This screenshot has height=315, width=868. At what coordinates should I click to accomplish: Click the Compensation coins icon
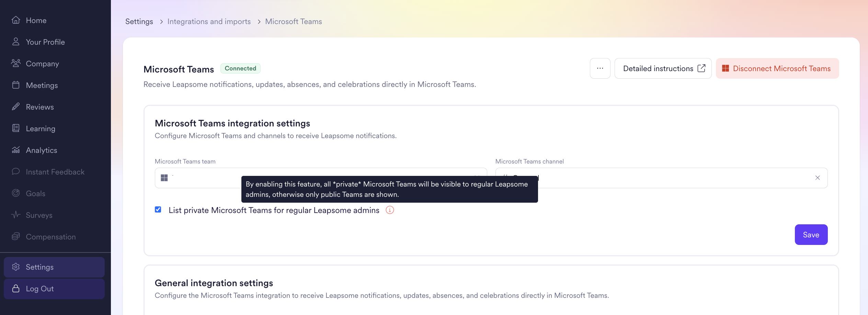tap(16, 237)
